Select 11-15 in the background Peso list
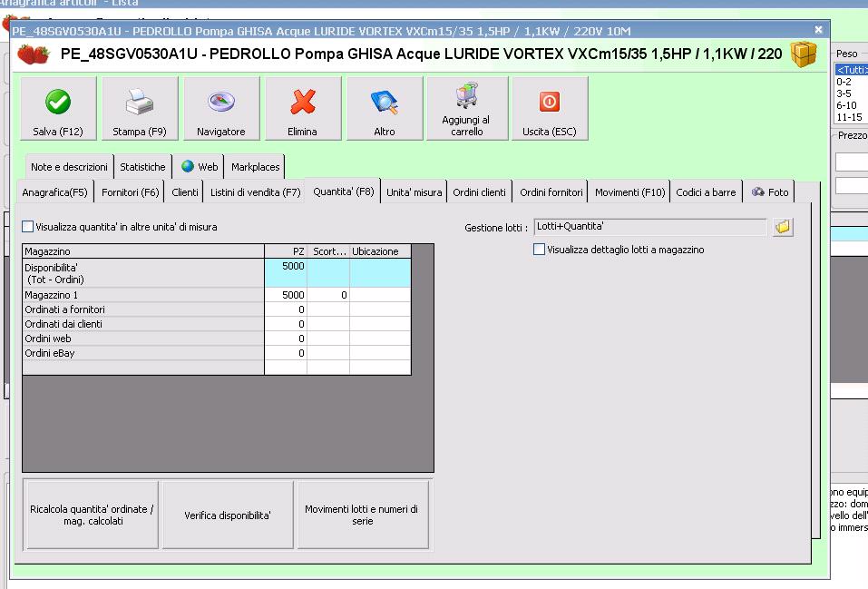The width and height of the screenshot is (868, 589). click(x=850, y=117)
